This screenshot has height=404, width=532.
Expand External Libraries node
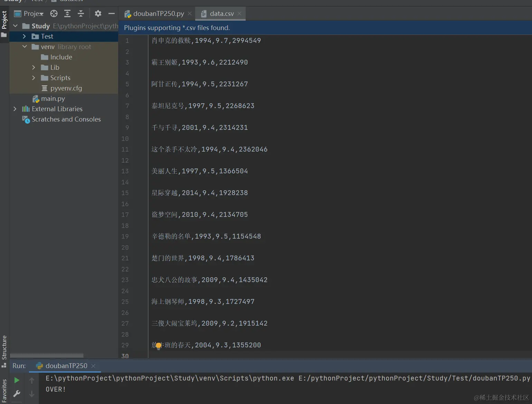click(x=15, y=109)
